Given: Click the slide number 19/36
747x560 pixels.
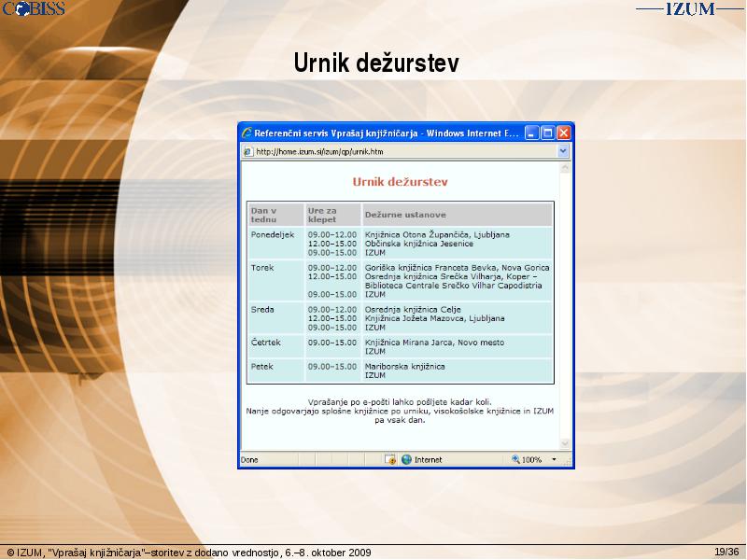Looking at the screenshot, I should pyautogui.click(x=726, y=552).
